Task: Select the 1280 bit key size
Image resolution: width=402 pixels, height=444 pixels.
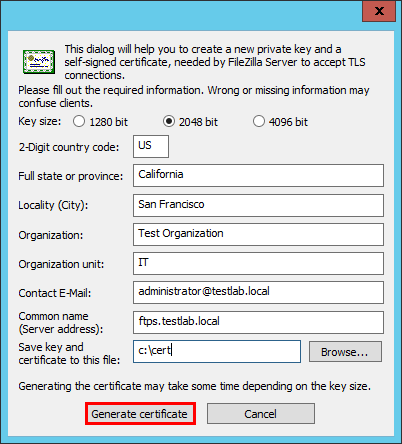Action: (x=79, y=121)
